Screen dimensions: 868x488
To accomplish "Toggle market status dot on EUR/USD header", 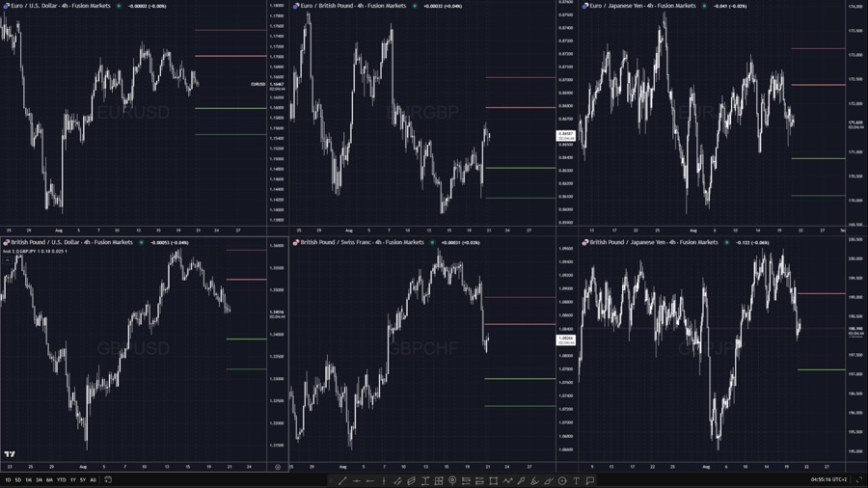I will pyautogui.click(x=120, y=6).
